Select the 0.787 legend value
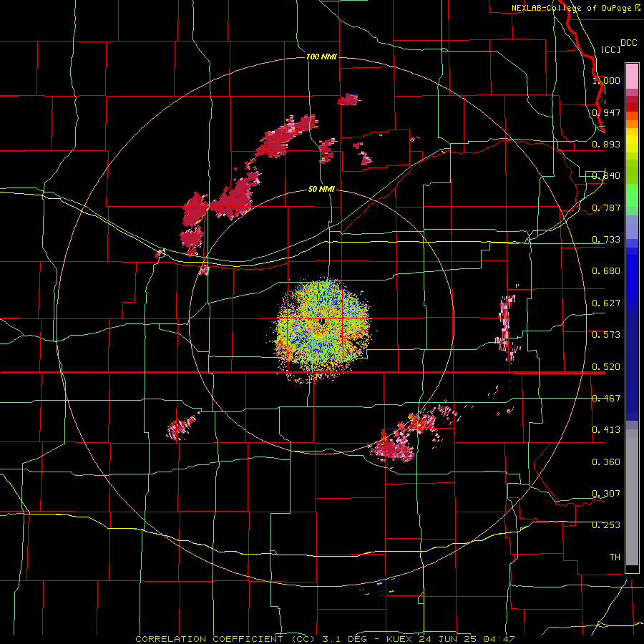 pos(606,208)
